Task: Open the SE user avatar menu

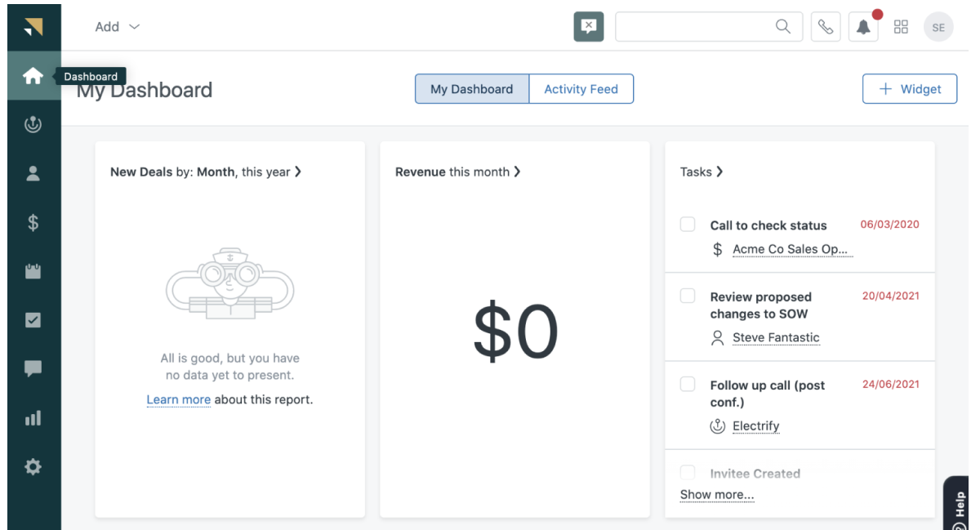Action: pos(938,27)
